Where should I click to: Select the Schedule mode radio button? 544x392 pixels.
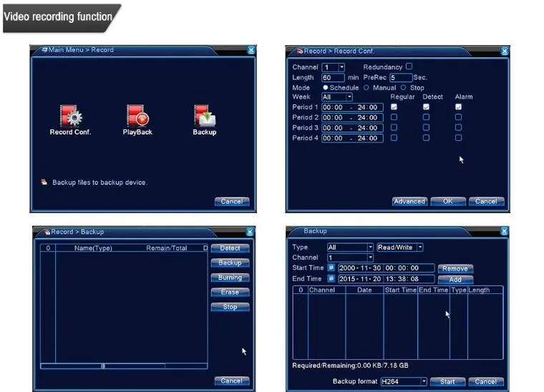point(326,88)
